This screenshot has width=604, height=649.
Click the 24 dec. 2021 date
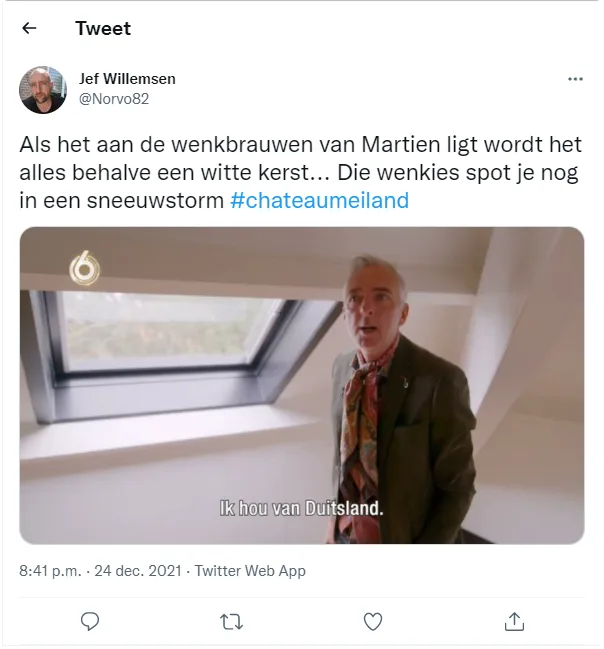tap(138, 571)
